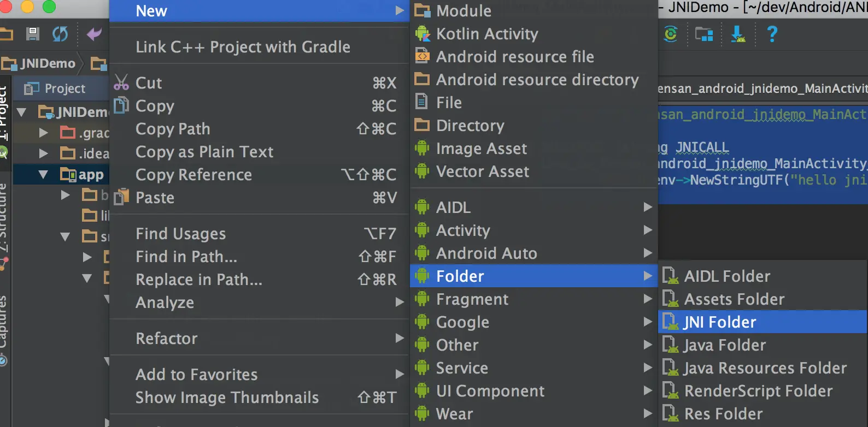Click the scissors Cut icon
This screenshot has width=868, height=427.
click(121, 82)
